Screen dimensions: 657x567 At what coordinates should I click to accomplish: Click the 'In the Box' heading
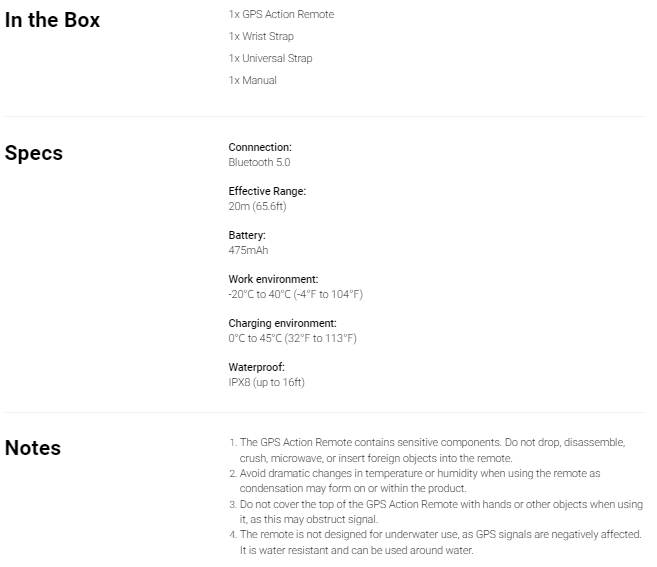(x=52, y=20)
